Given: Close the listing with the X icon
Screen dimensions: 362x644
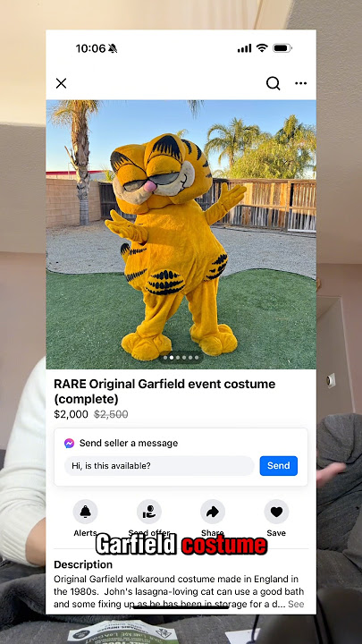Looking at the screenshot, I should pyautogui.click(x=61, y=83).
